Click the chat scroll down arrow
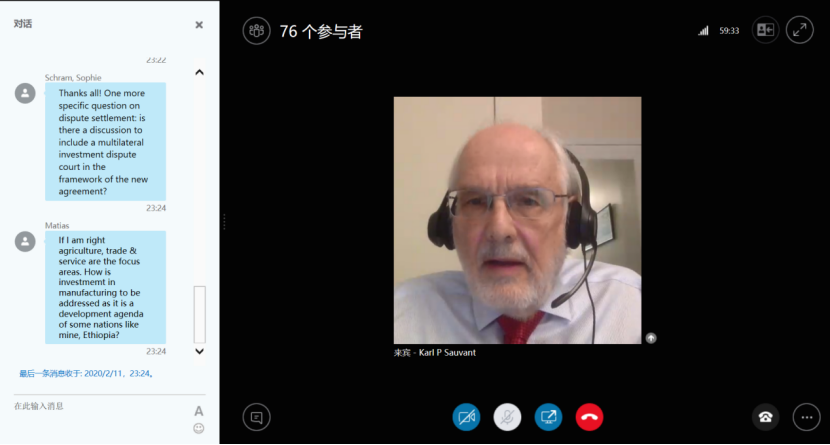 pyautogui.click(x=199, y=351)
